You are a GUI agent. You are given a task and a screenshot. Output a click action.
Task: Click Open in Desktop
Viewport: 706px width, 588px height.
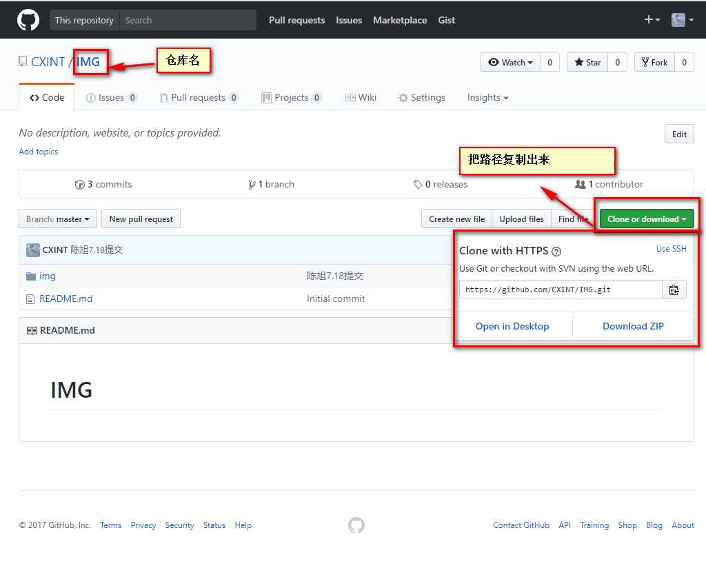coord(512,326)
